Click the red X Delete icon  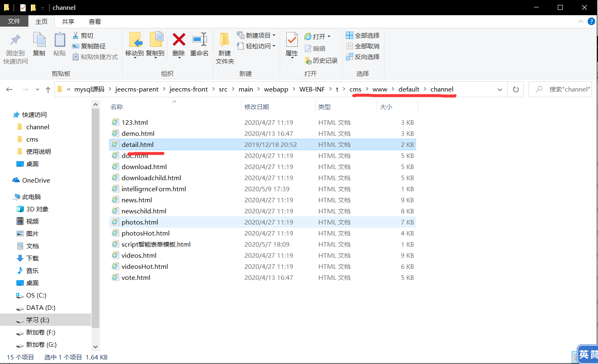click(x=179, y=40)
